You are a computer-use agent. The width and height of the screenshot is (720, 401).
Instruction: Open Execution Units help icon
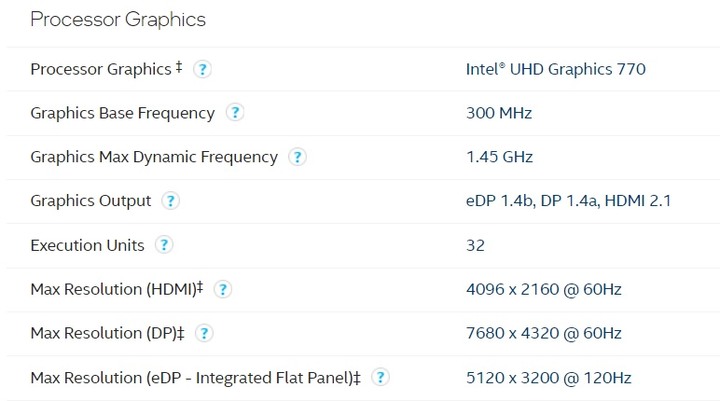click(x=164, y=245)
